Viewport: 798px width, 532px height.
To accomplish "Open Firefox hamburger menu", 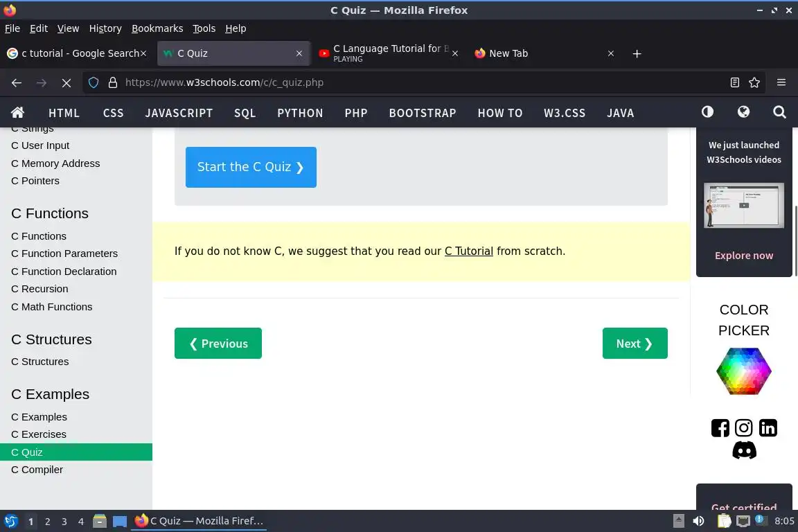I will click(781, 82).
